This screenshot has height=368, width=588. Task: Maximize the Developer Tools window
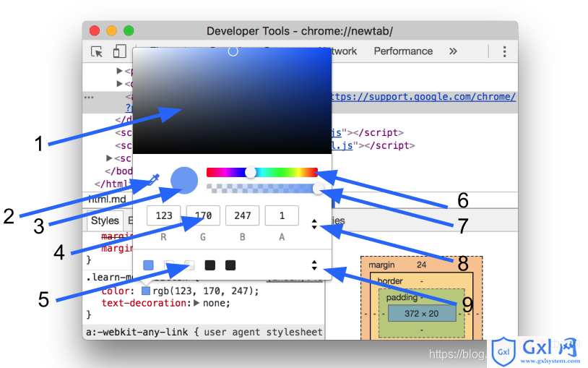pos(129,31)
